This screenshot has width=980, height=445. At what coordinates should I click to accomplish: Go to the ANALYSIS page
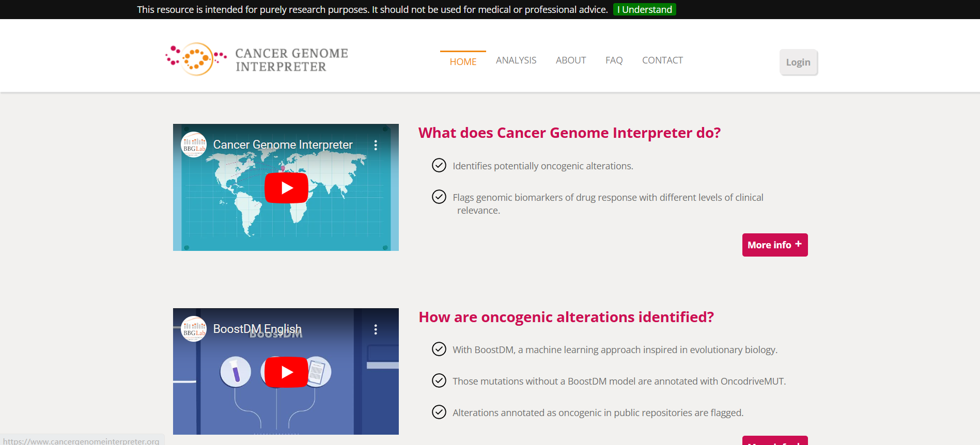516,60
